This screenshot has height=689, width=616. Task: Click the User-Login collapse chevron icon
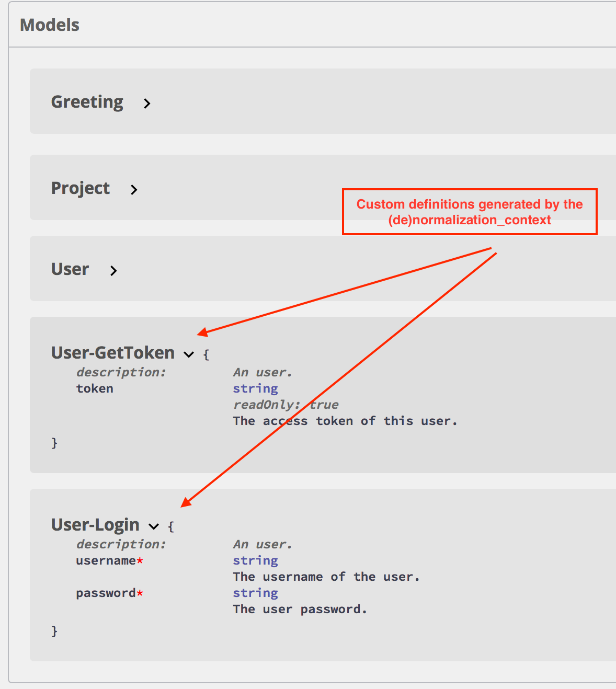154,526
